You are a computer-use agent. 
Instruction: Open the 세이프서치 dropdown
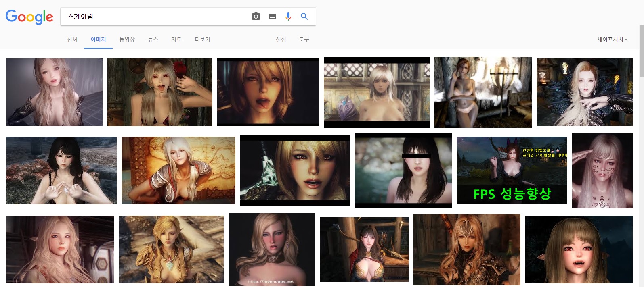tap(612, 40)
